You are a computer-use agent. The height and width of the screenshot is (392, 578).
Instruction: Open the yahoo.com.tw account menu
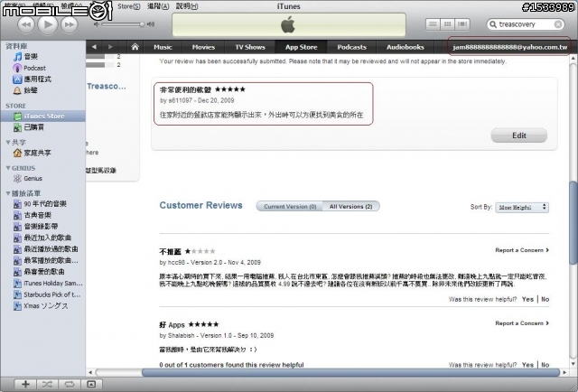[x=509, y=47]
